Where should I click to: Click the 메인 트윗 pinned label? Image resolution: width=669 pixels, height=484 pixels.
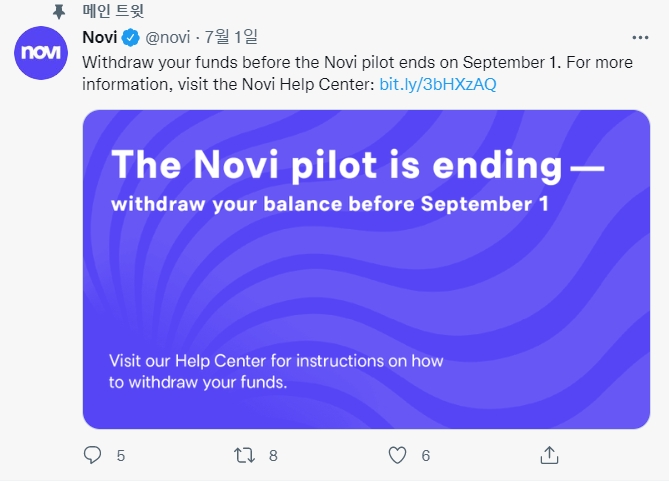tap(115, 11)
